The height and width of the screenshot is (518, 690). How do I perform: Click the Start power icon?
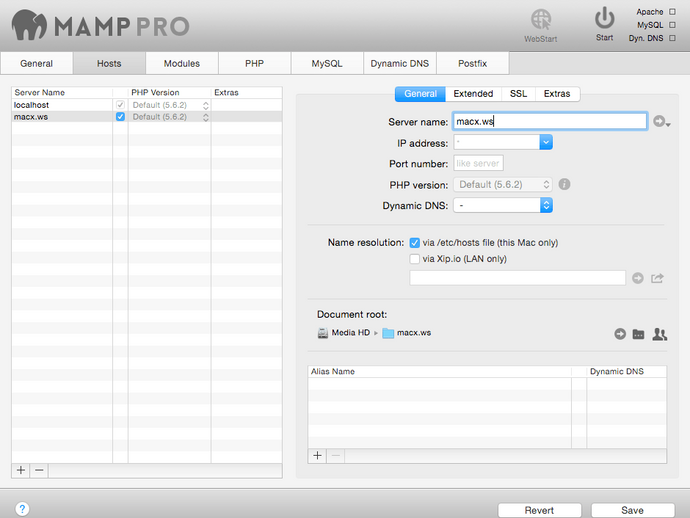pyautogui.click(x=605, y=18)
